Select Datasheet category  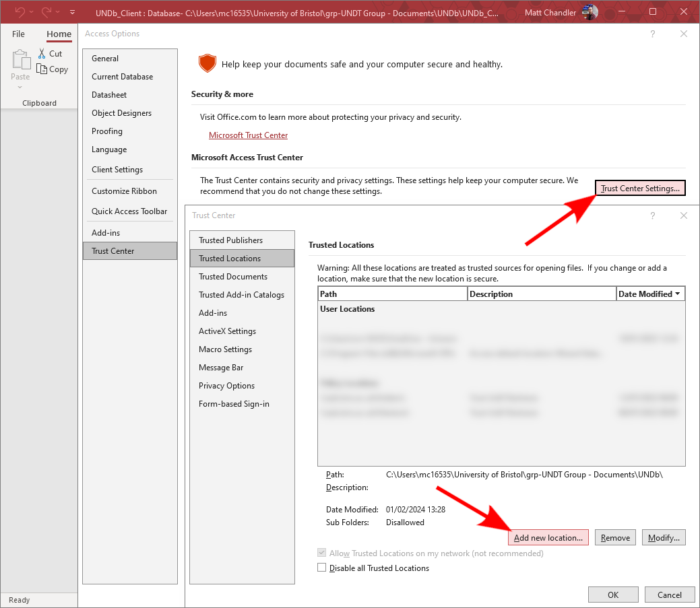[x=130, y=95]
